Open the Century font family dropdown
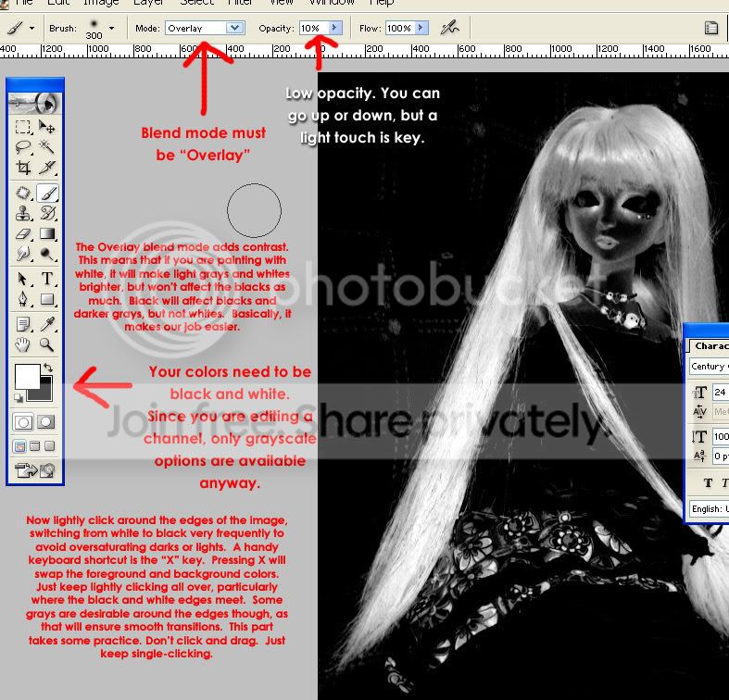Screen dimensions: 729x700 pyautogui.click(x=709, y=367)
